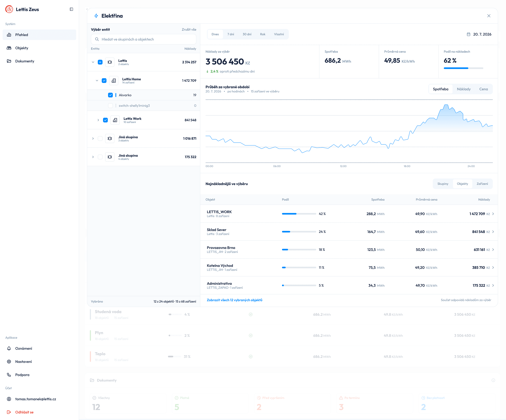
Task: Click Zrušit vše to clear selection
Action: pos(189,29)
